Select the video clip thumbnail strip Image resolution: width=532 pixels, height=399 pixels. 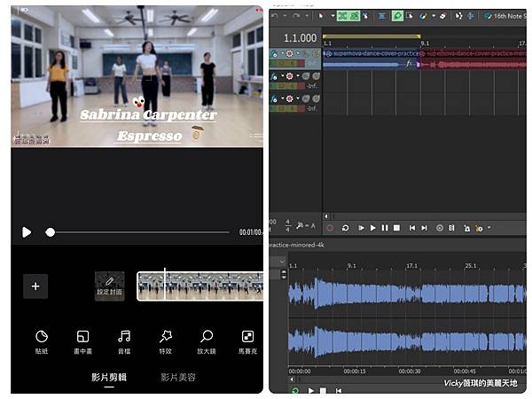(200, 286)
